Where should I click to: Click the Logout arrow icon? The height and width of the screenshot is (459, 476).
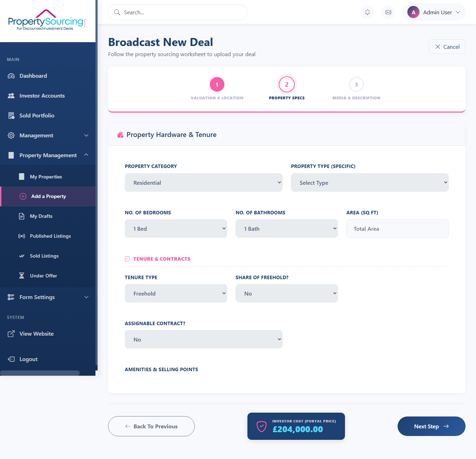(11, 359)
